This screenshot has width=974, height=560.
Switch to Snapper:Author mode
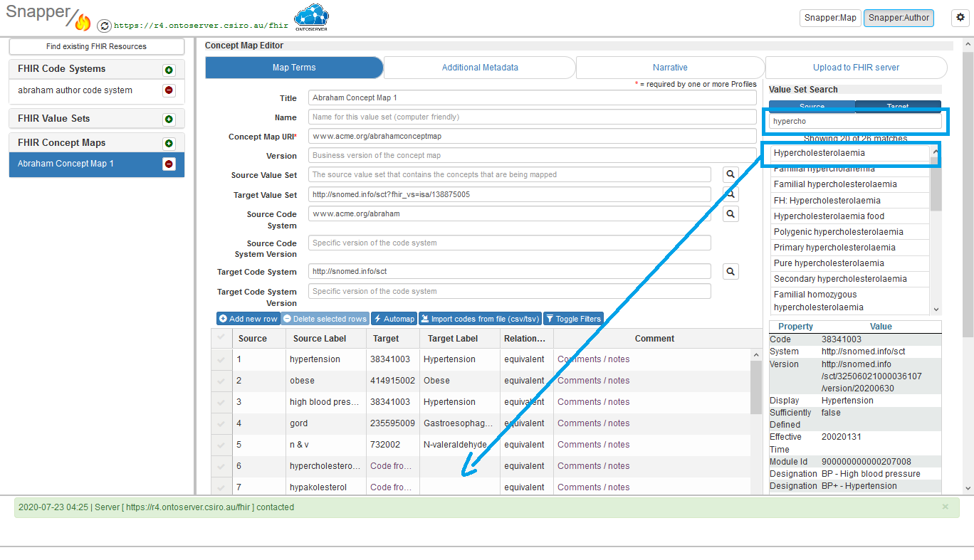pos(899,18)
